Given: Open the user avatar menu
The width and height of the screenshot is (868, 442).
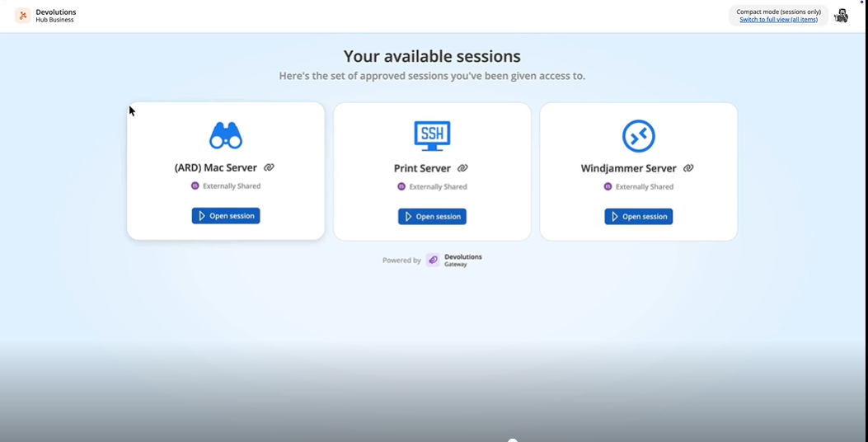Looking at the screenshot, I should pos(841,16).
